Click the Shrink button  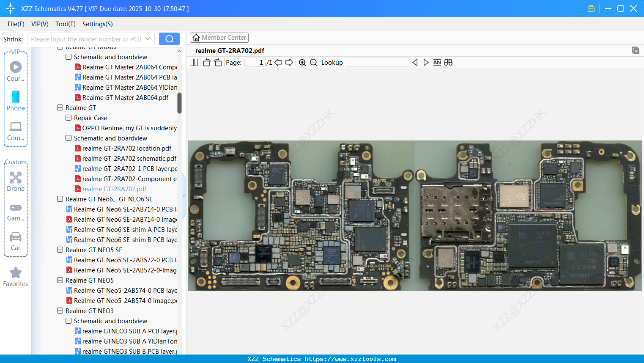pos(12,38)
